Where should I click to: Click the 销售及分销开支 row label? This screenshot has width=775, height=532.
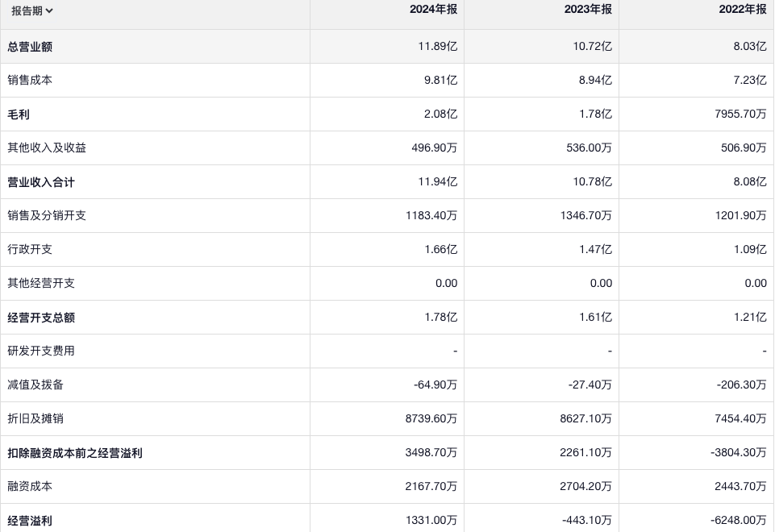point(47,216)
